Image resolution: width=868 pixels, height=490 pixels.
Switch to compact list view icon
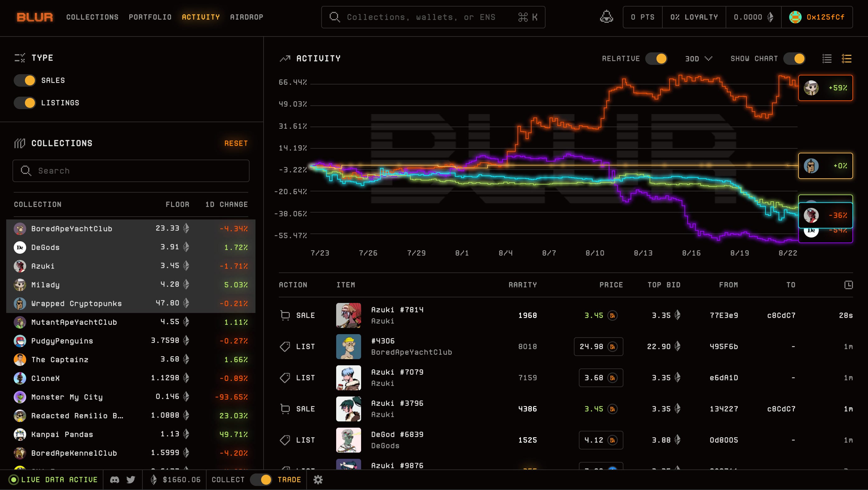(x=827, y=59)
